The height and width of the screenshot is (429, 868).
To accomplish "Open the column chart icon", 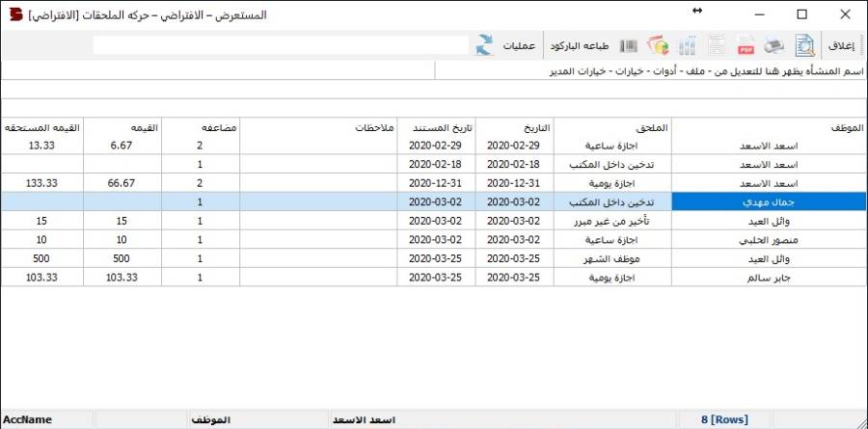I will 687,46.
